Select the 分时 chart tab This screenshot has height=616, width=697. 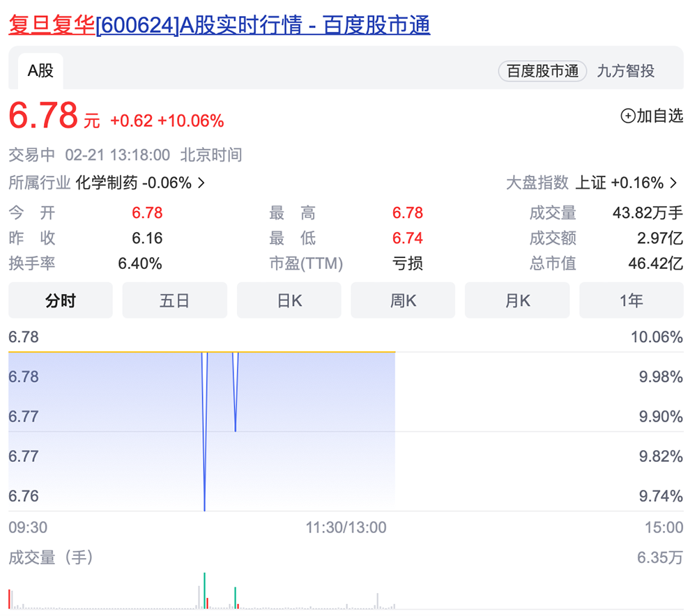[x=61, y=301]
